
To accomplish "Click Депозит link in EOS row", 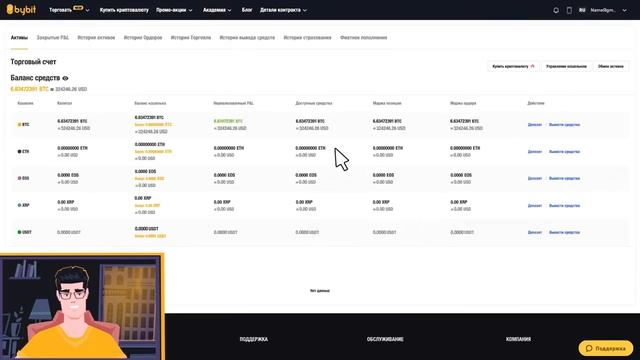I will [x=534, y=178].
